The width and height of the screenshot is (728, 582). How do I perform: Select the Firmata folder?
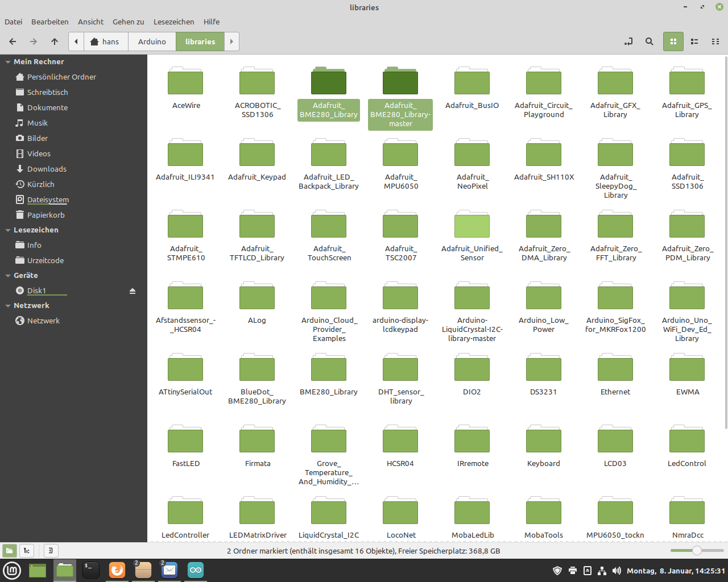[x=258, y=446]
